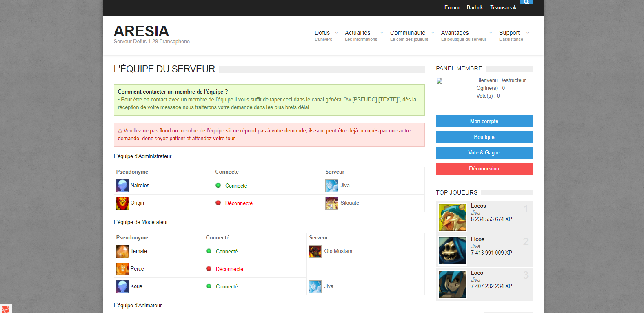The width and height of the screenshot is (644, 313).
Task: Click Ogrine(s) : 0 text
Action: click(491, 88)
